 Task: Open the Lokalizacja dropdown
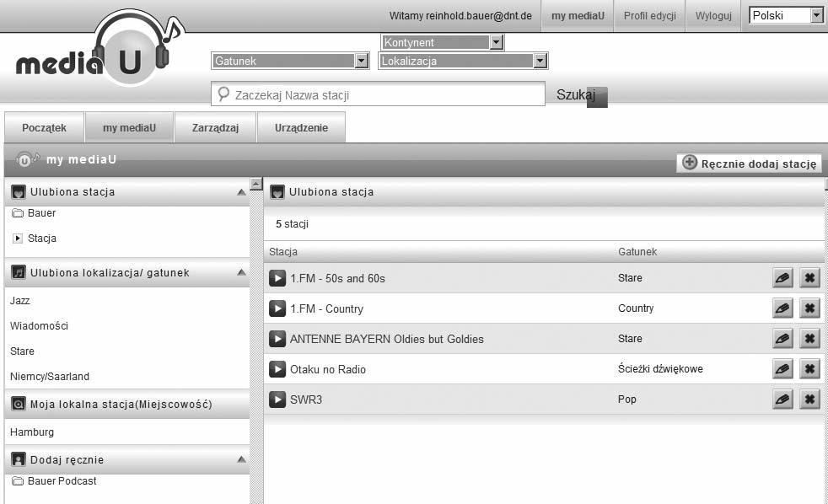463,61
